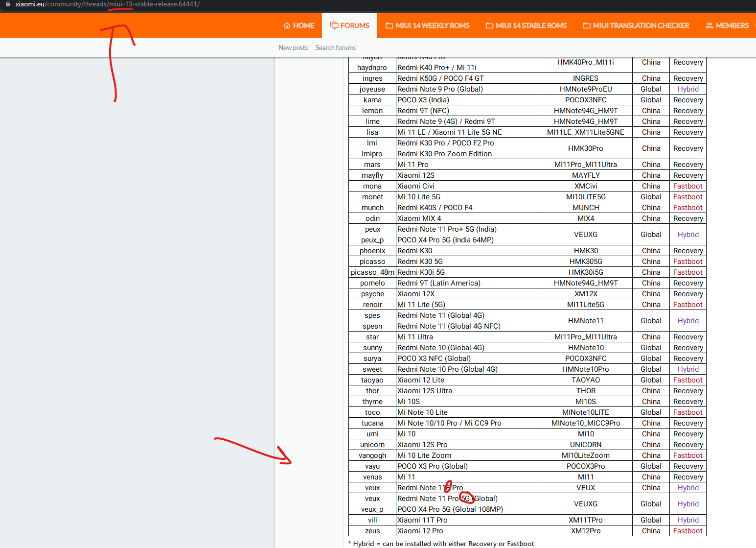Click the home icon beside HOME

coord(287,25)
